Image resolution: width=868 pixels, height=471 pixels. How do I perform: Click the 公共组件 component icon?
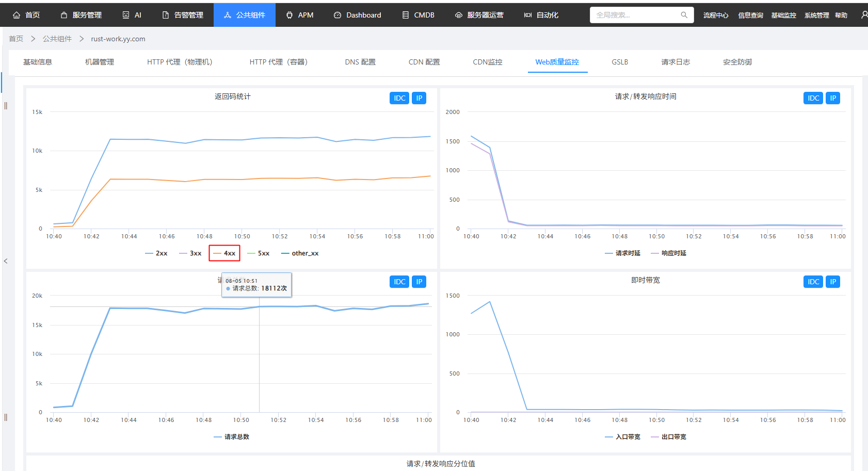point(228,15)
